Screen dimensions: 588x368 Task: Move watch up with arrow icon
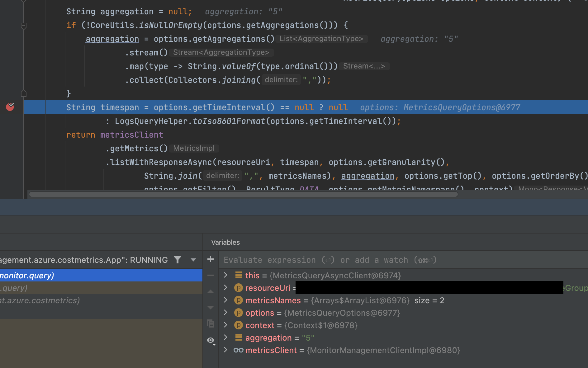211,292
